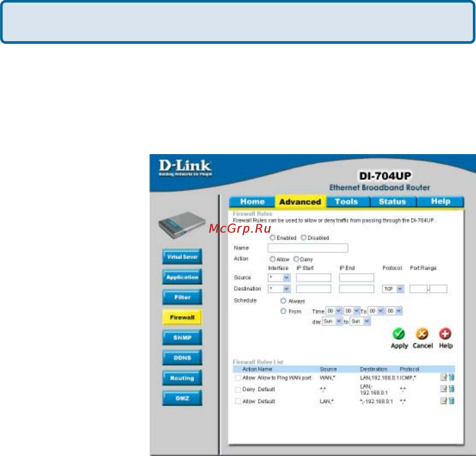Open the Filter page
The image size is (476, 456).
[x=182, y=297]
